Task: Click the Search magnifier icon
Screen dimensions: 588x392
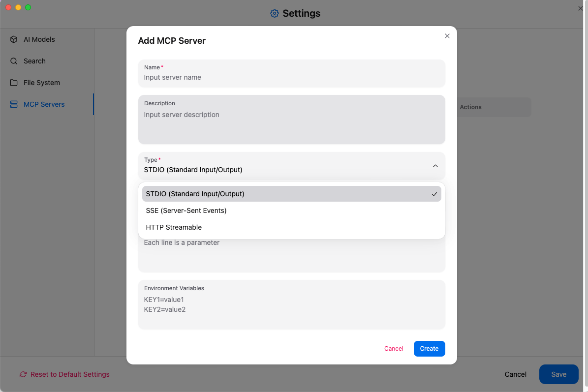Action: 13,61
